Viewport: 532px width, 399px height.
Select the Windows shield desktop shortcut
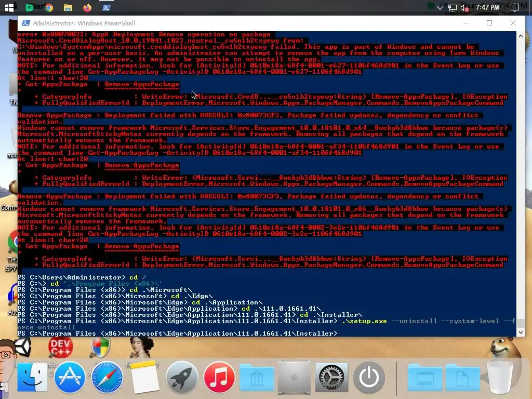pos(100,347)
